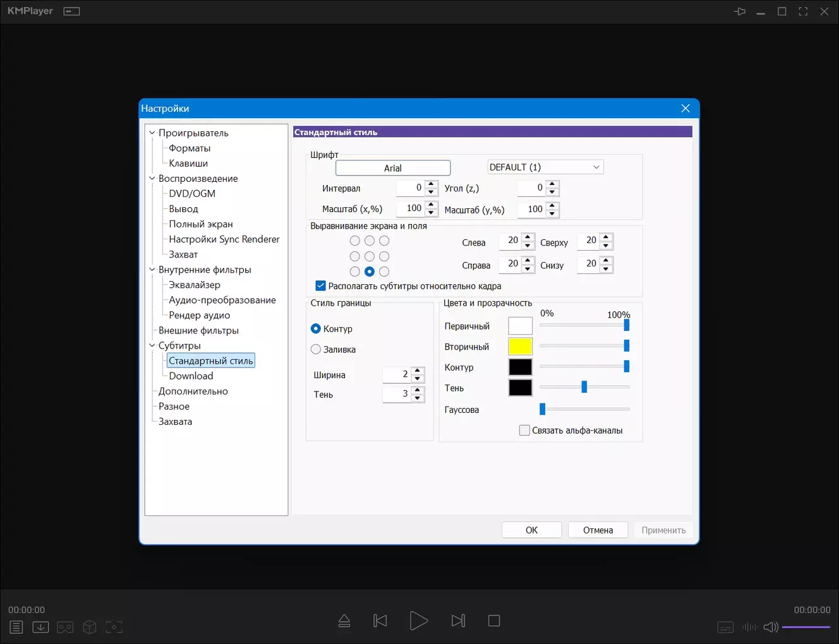Click the VR mode icon

pos(65,627)
